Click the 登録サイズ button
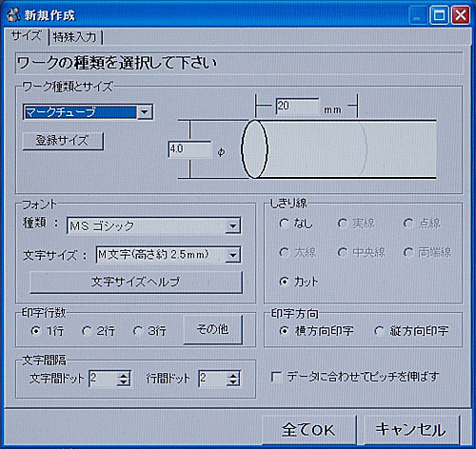This screenshot has height=449, width=476. pos(63,141)
